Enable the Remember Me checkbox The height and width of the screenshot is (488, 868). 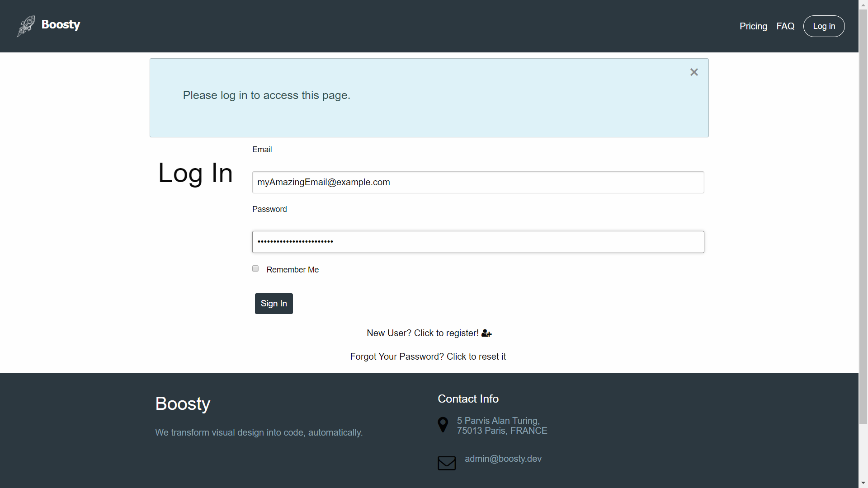255,269
